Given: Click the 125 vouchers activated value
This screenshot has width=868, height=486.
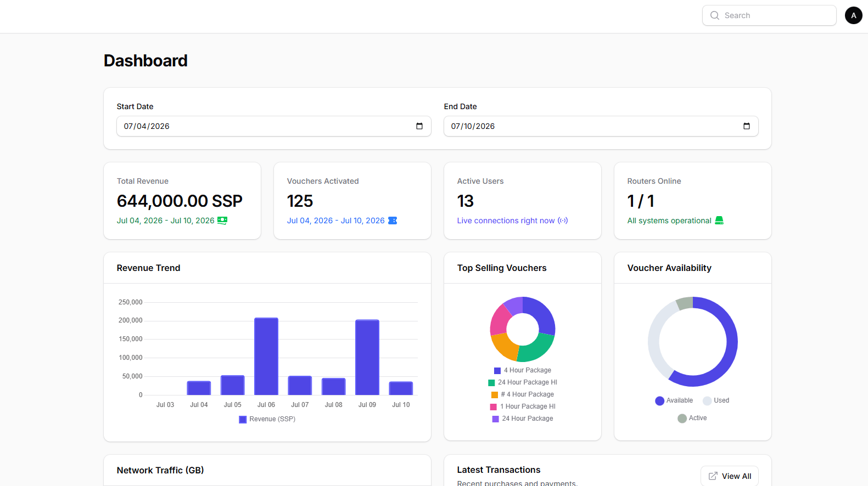Looking at the screenshot, I should coord(300,201).
